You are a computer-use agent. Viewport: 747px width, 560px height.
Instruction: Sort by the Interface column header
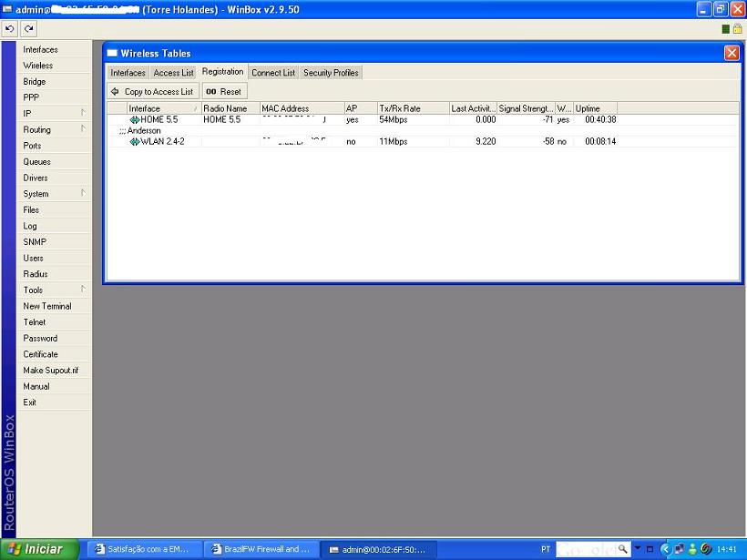(164, 108)
